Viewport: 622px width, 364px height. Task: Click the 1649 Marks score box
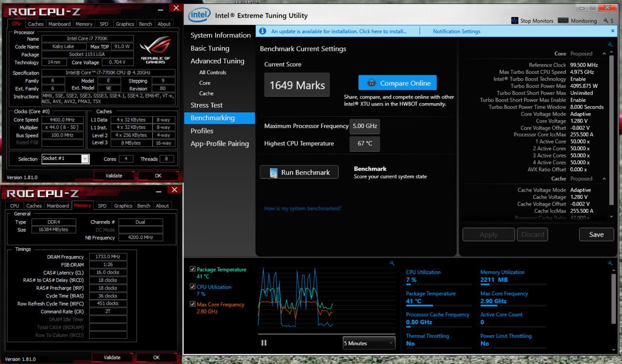point(297,85)
